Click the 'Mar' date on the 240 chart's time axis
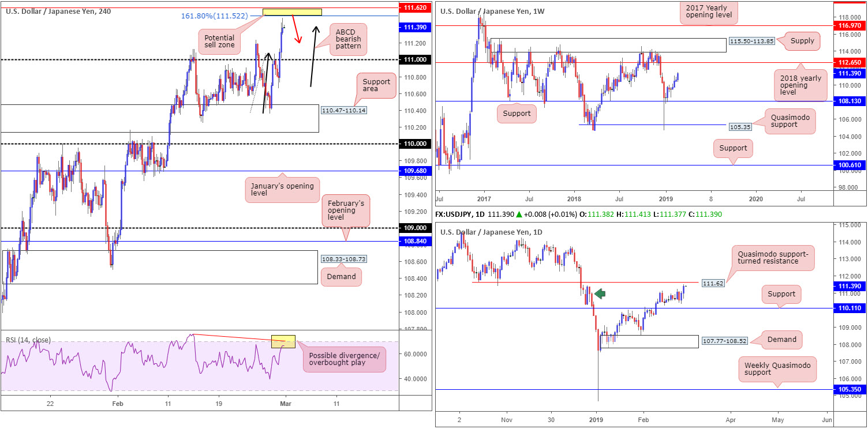Screen dimensions: 868x429 click(285, 404)
